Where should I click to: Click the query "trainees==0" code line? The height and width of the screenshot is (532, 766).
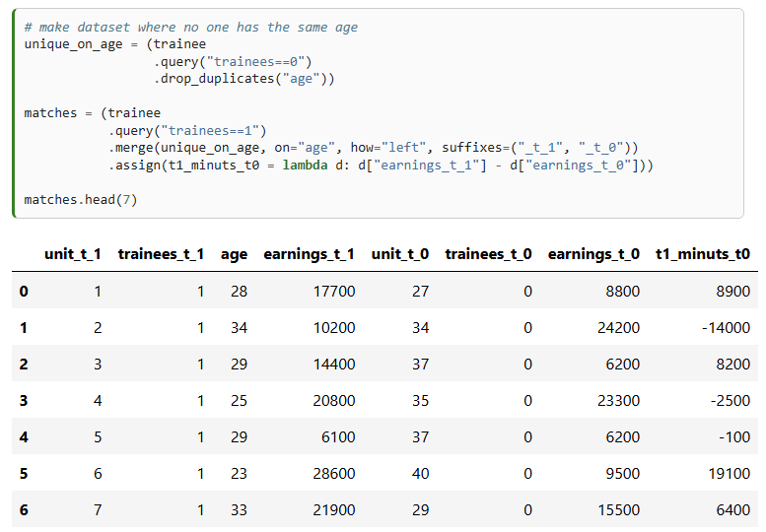233,62
